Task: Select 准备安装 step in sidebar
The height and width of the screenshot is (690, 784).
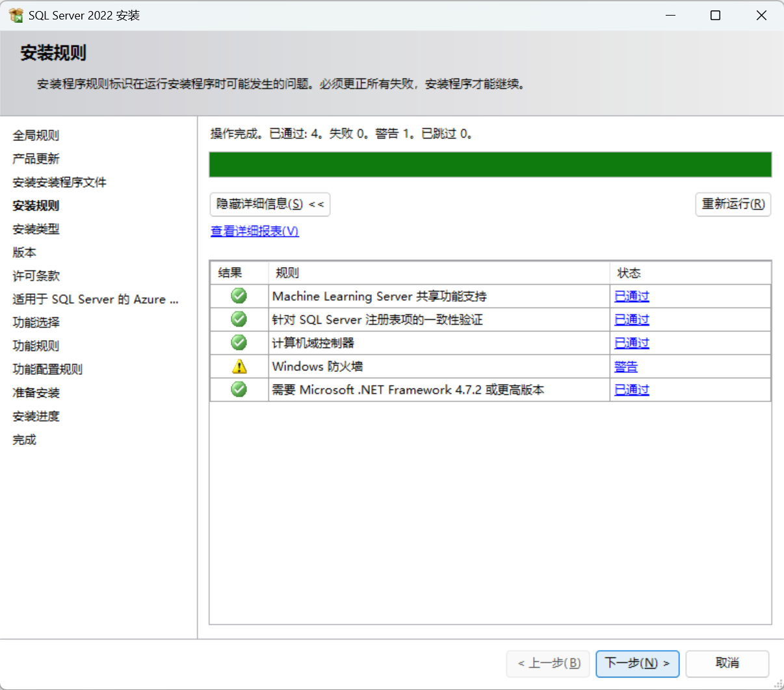Action: (x=36, y=392)
